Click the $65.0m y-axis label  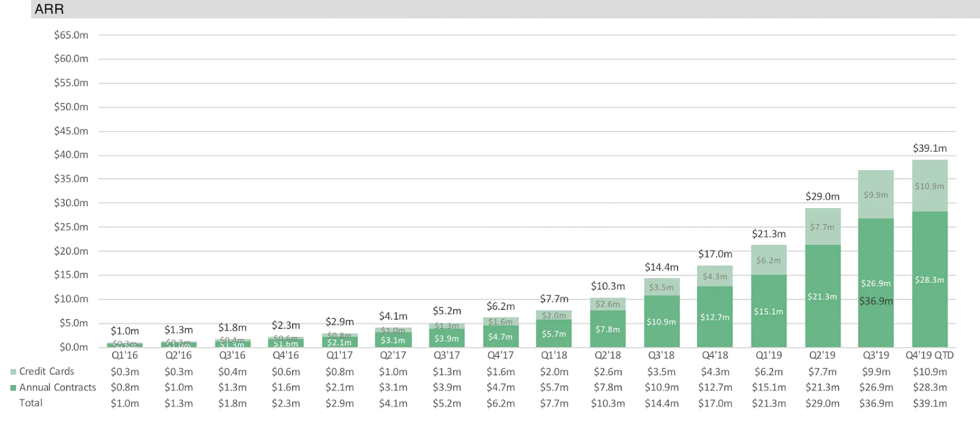[71, 35]
